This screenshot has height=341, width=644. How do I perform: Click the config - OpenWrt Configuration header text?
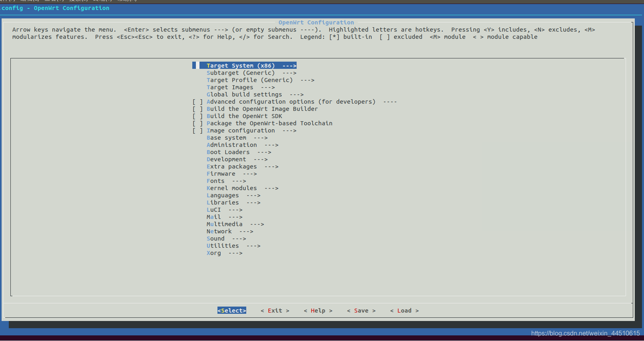pos(55,8)
